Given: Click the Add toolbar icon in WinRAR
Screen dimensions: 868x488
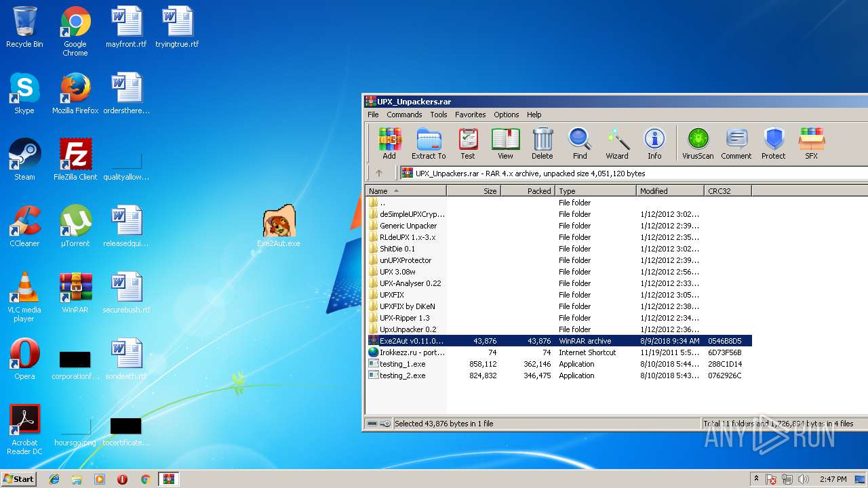Looking at the screenshot, I should tap(389, 144).
